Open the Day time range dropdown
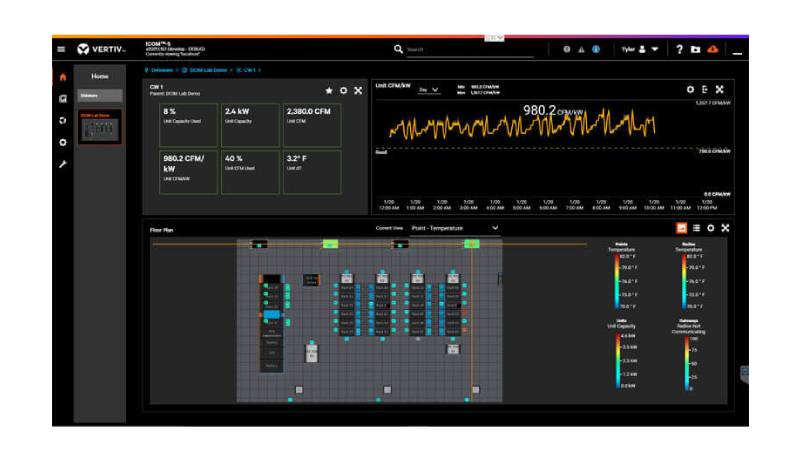The image size is (800, 450). point(428,90)
